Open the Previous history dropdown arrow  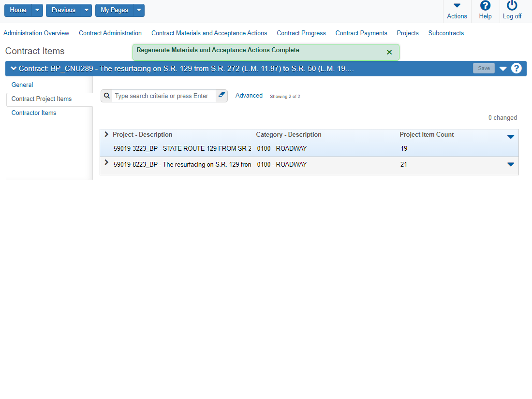click(x=86, y=10)
